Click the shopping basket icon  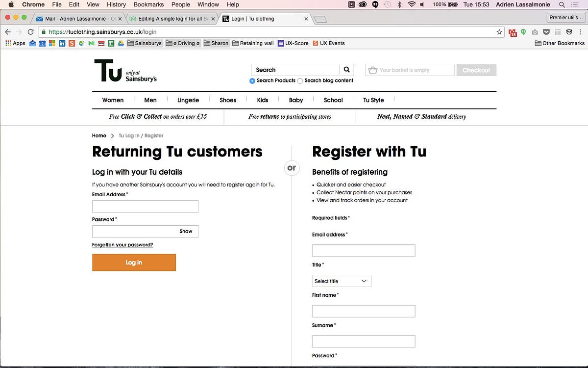tap(373, 70)
